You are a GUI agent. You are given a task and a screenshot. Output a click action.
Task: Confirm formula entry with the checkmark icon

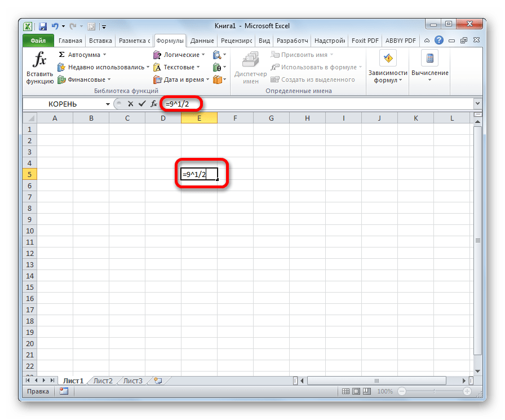[141, 104]
